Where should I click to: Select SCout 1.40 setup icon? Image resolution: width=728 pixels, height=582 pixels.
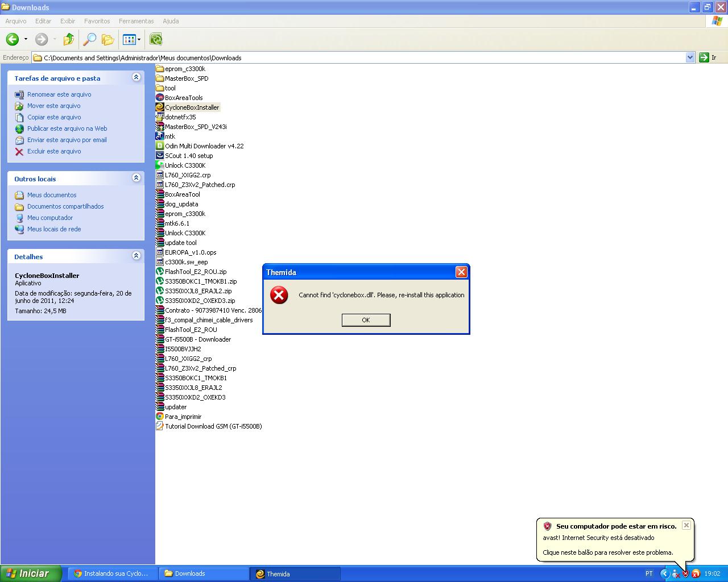[x=160, y=156]
